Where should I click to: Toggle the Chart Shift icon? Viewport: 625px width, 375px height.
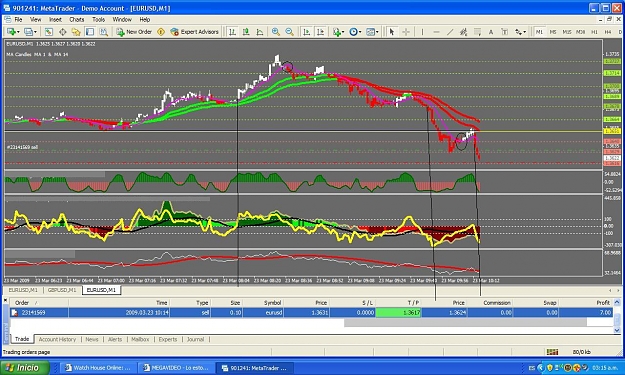click(320, 32)
